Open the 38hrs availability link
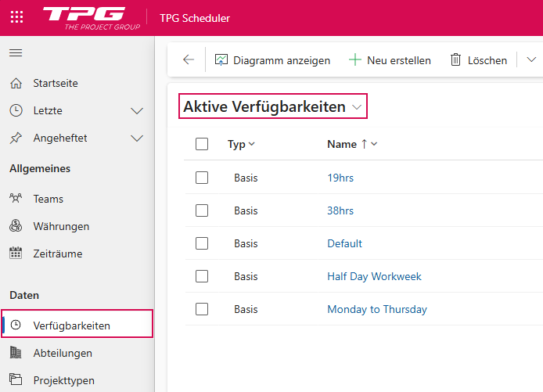543x392 pixels. point(340,210)
